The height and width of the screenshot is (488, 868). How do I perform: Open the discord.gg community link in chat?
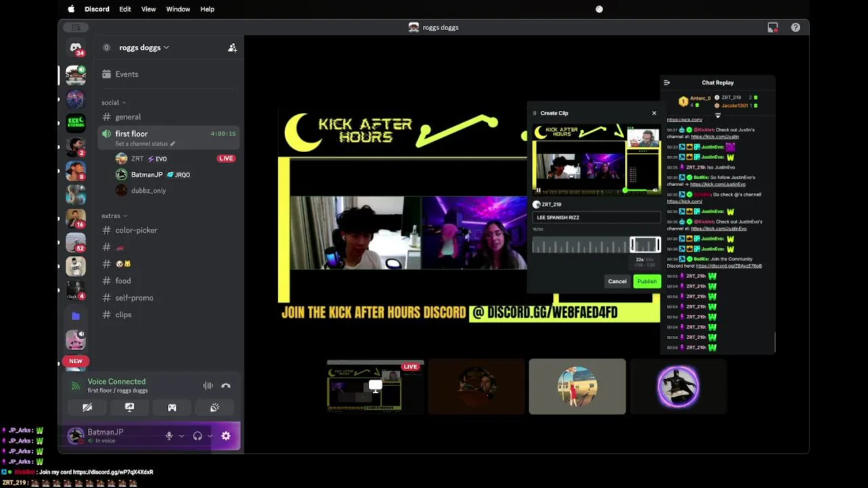coord(728,266)
